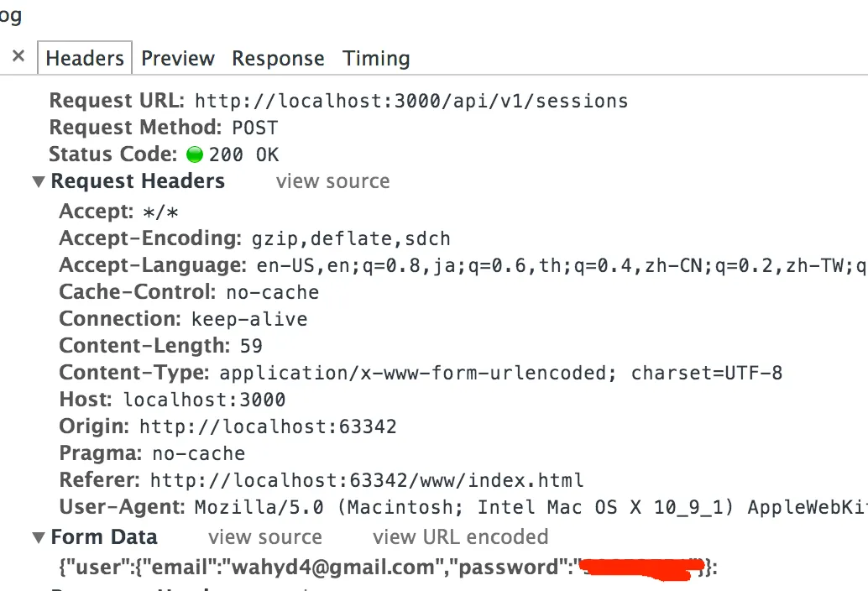Click view URL encoded link
This screenshot has height=591, width=868.
click(x=460, y=536)
